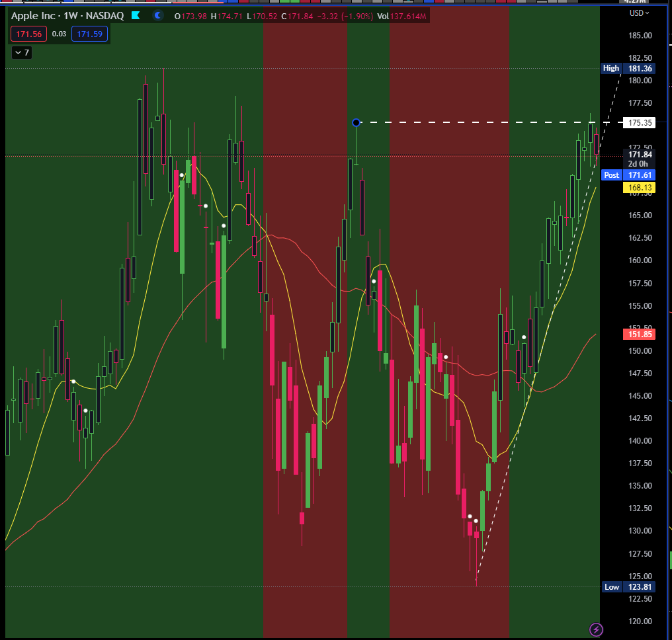
Task: Click the 160.00 price scale label
Action: [x=640, y=260]
